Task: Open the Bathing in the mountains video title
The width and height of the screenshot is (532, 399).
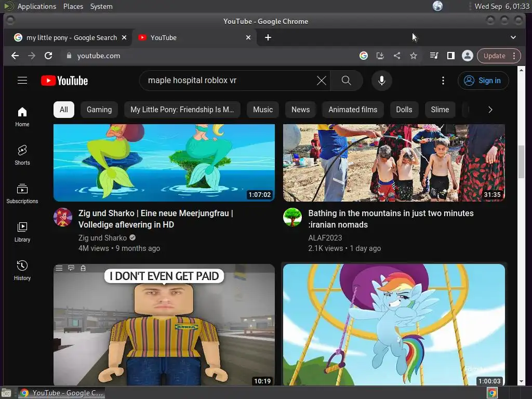Action: pos(391,219)
